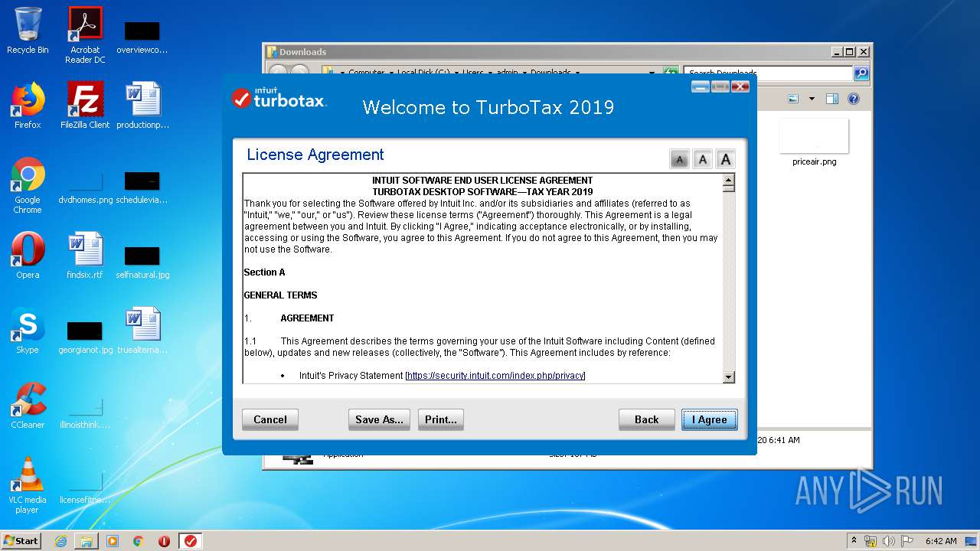This screenshot has width=980, height=551.
Task: Open FileZilla Client desktop shortcut
Action: (x=85, y=105)
